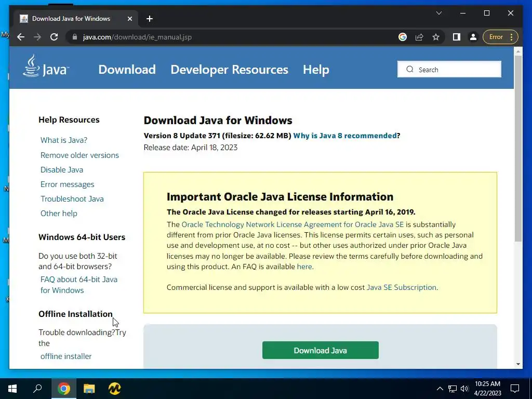The width and height of the screenshot is (532, 399).
Task: Open taskbar search magnifier
Action: point(37,389)
